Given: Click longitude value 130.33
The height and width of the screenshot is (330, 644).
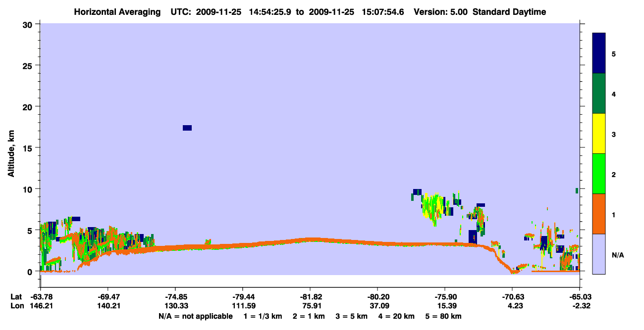Looking at the screenshot, I should click(x=175, y=306).
